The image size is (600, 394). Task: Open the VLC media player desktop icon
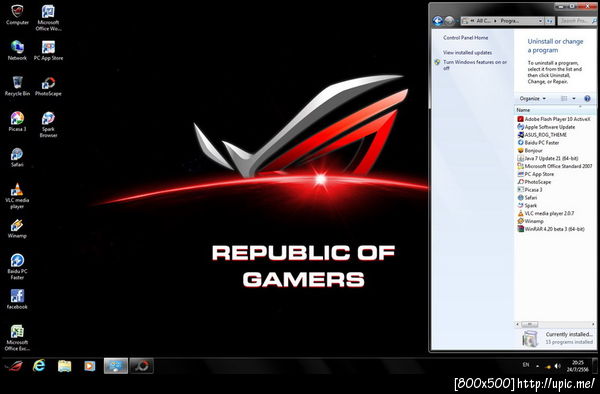17,195
